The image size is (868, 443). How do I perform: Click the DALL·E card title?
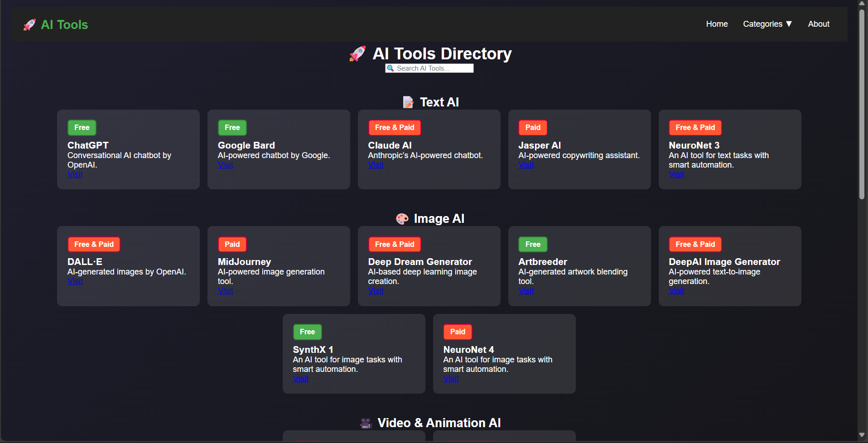point(85,262)
